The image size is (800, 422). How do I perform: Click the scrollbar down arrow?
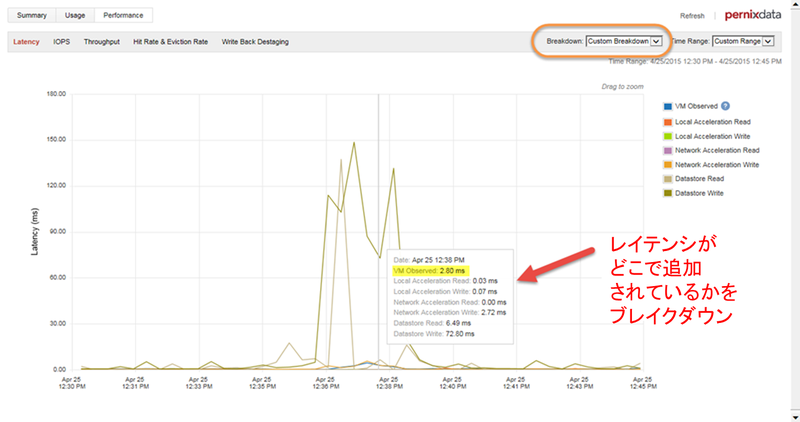[795, 418]
